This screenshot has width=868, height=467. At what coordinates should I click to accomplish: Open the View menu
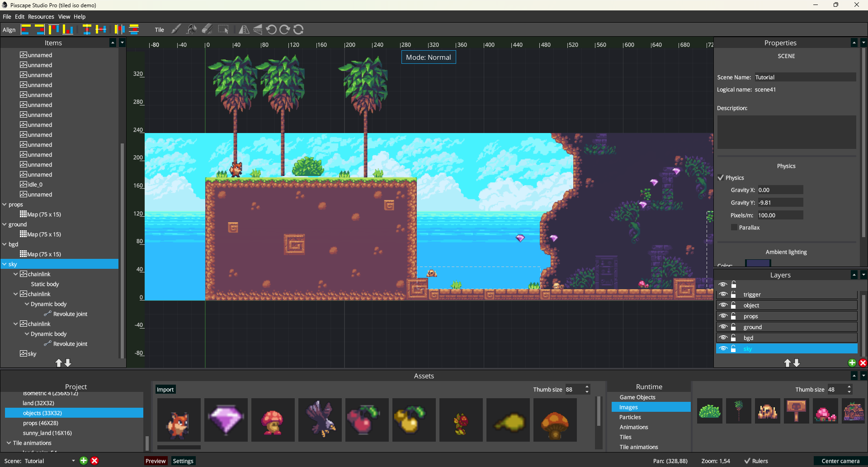[64, 17]
